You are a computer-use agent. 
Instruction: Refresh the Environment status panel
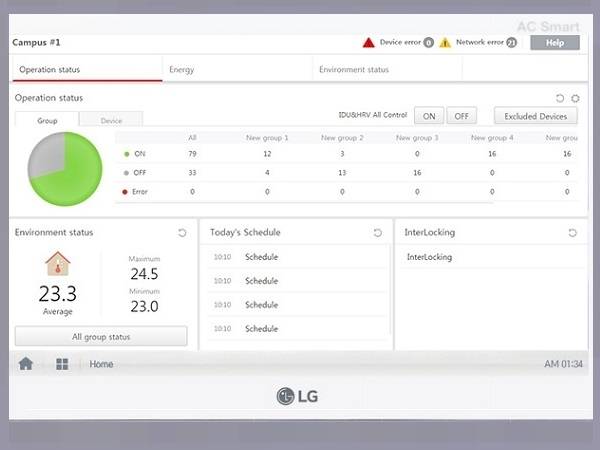coord(182,233)
